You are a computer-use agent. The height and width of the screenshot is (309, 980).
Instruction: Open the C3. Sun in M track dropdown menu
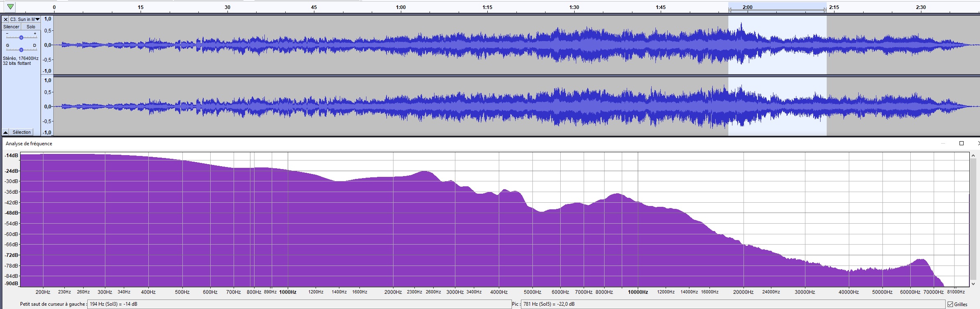point(37,19)
